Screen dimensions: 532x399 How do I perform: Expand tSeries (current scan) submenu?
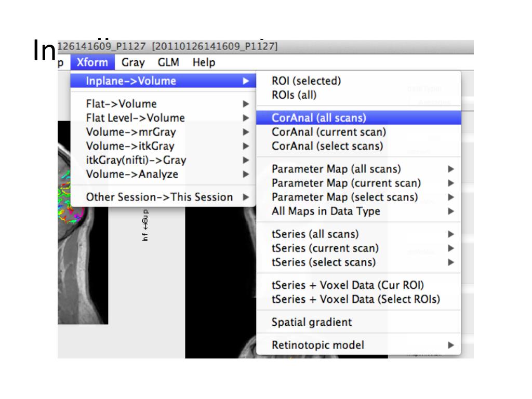point(358,248)
